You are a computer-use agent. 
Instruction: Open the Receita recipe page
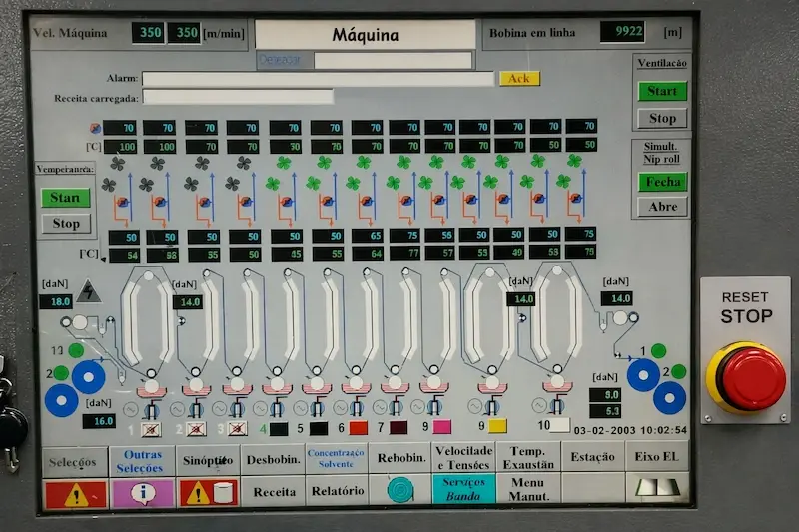(274, 492)
